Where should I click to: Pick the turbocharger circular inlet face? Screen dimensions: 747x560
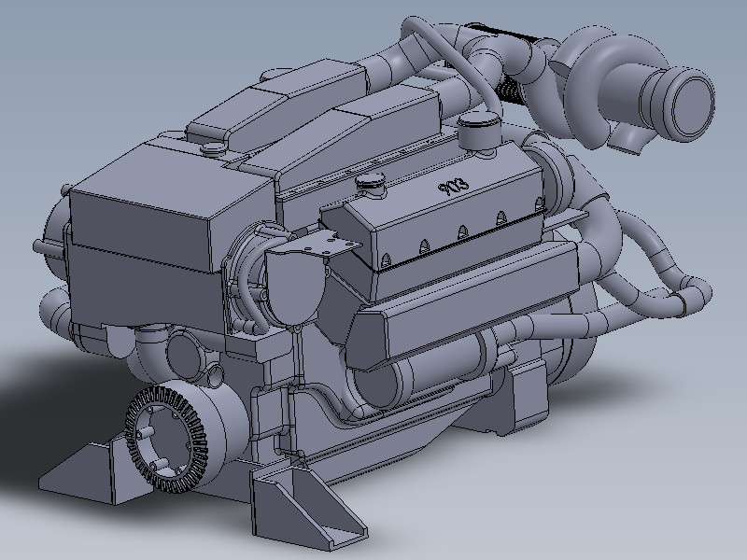coord(693,107)
